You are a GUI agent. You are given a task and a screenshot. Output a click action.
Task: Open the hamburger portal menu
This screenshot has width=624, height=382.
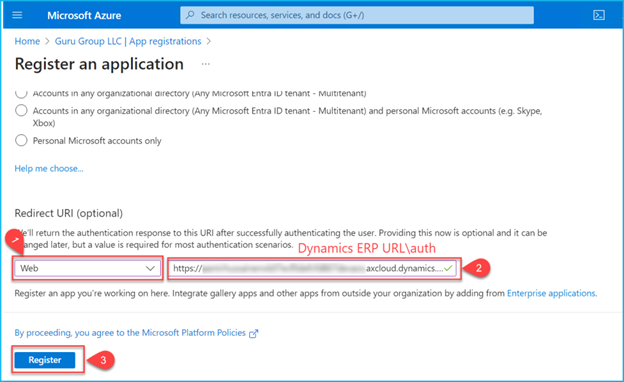[x=17, y=15]
